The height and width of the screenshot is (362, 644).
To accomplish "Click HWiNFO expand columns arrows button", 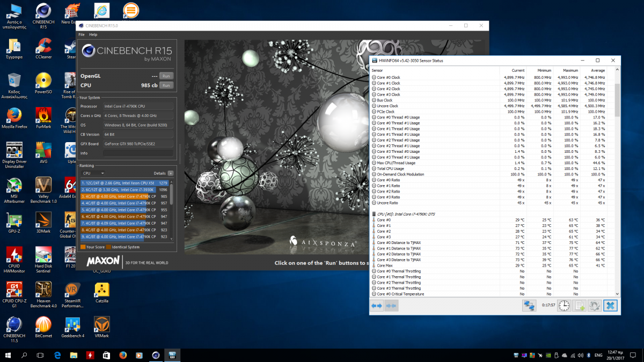I will (377, 306).
